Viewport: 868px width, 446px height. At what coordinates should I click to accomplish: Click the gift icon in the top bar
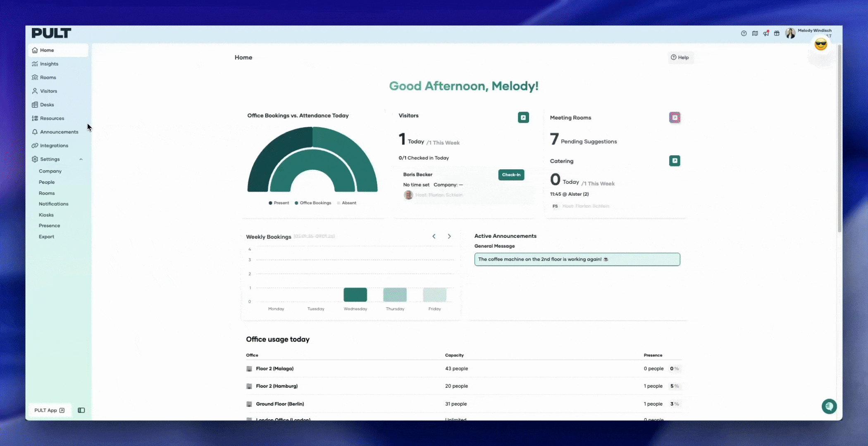pyautogui.click(x=777, y=33)
